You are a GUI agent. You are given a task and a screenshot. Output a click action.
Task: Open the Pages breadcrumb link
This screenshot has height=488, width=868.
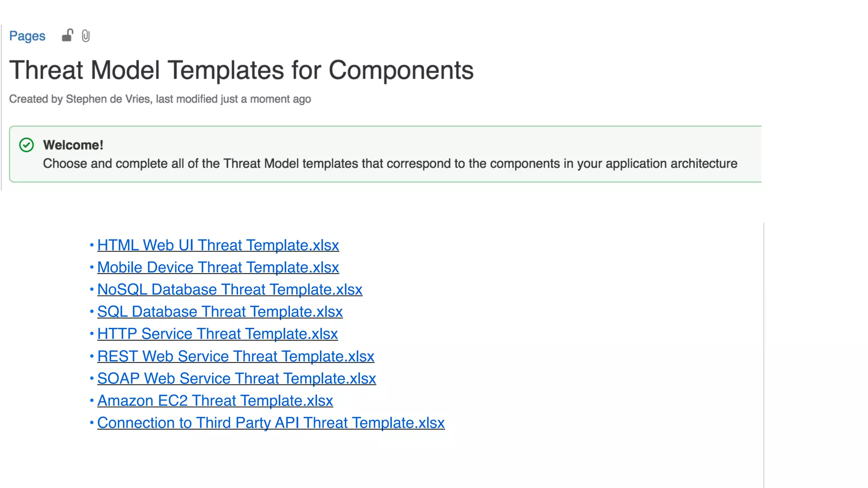27,36
